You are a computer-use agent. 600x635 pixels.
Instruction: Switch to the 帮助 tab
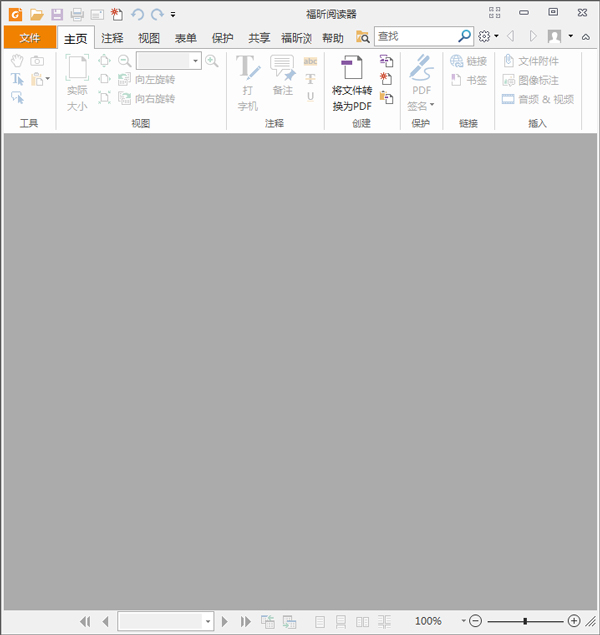coord(333,38)
